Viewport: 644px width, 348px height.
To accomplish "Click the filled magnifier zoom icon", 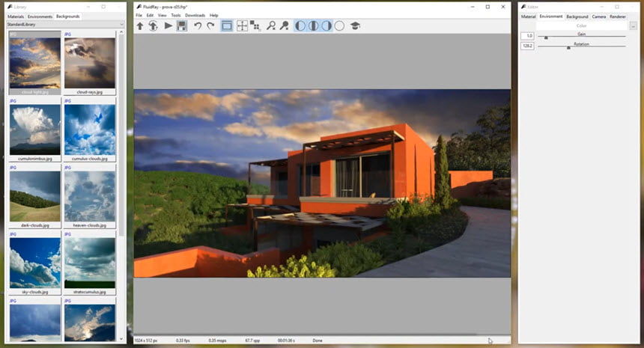I will click(x=285, y=26).
